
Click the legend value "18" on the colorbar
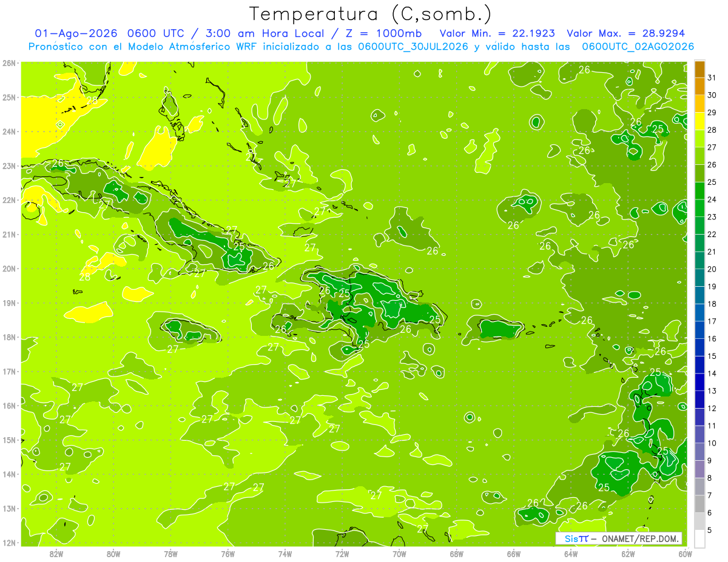pyautogui.click(x=712, y=304)
